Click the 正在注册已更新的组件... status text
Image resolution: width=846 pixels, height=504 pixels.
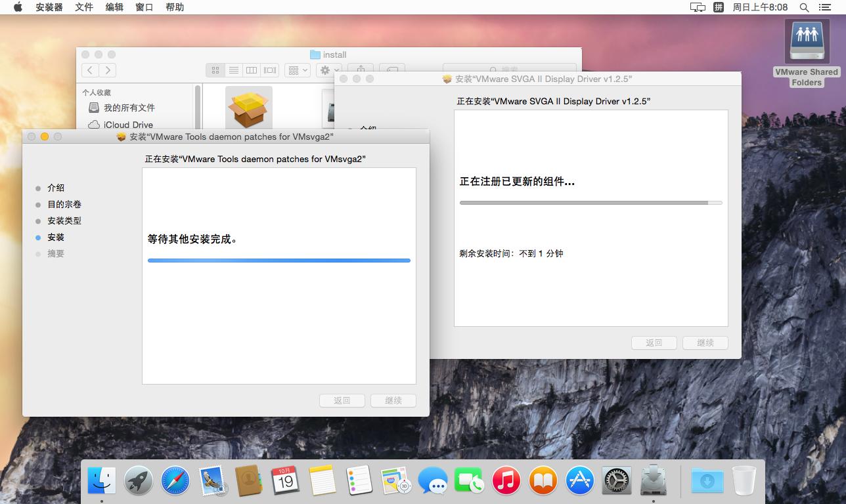(x=517, y=182)
